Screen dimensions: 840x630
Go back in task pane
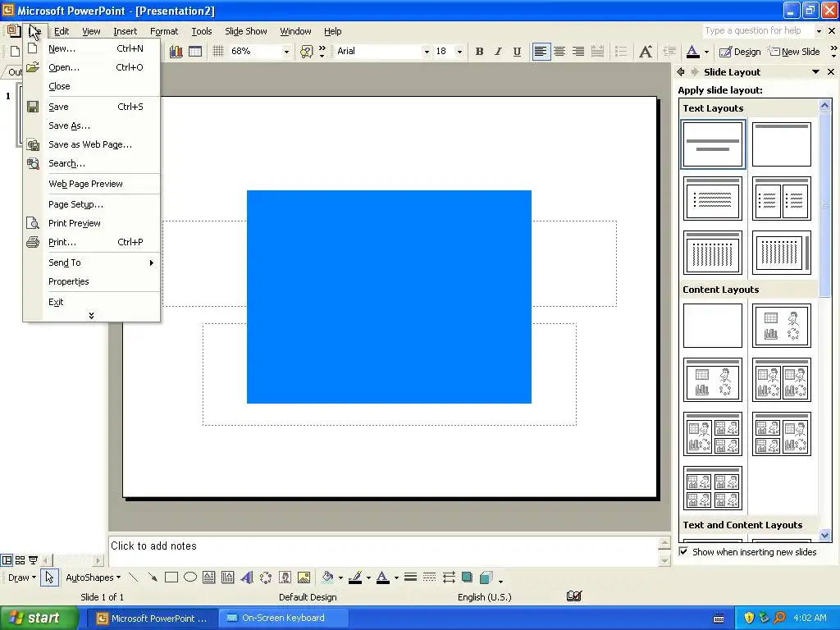pyautogui.click(x=681, y=72)
